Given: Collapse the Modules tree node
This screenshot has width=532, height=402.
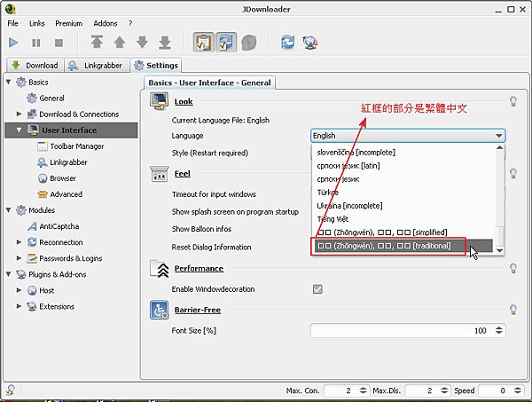Looking at the screenshot, I should click(x=9, y=210).
